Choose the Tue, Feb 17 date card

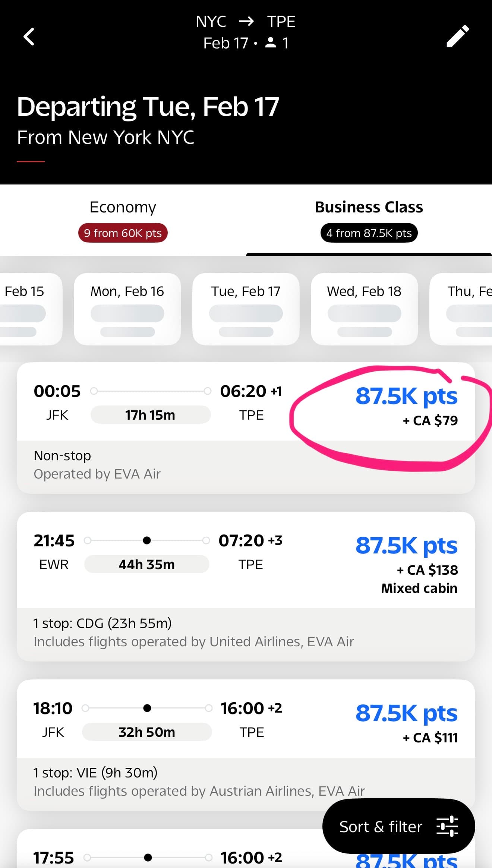tap(246, 309)
